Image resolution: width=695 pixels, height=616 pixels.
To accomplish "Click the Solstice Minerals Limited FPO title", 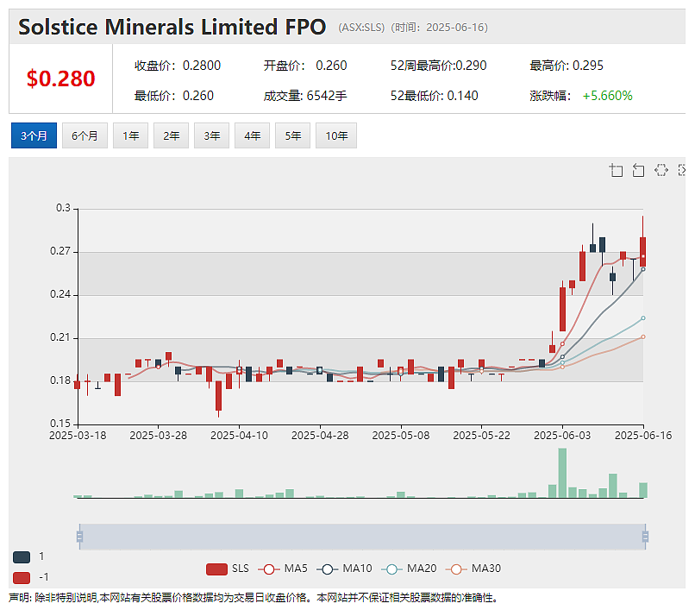I will (x=172, y=27).
